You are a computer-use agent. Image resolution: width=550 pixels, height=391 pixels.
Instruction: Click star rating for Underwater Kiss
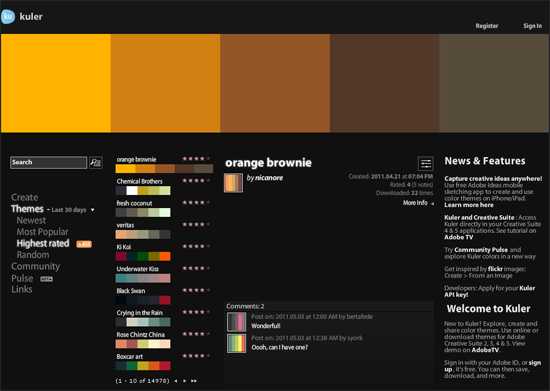tap(196, 268)
